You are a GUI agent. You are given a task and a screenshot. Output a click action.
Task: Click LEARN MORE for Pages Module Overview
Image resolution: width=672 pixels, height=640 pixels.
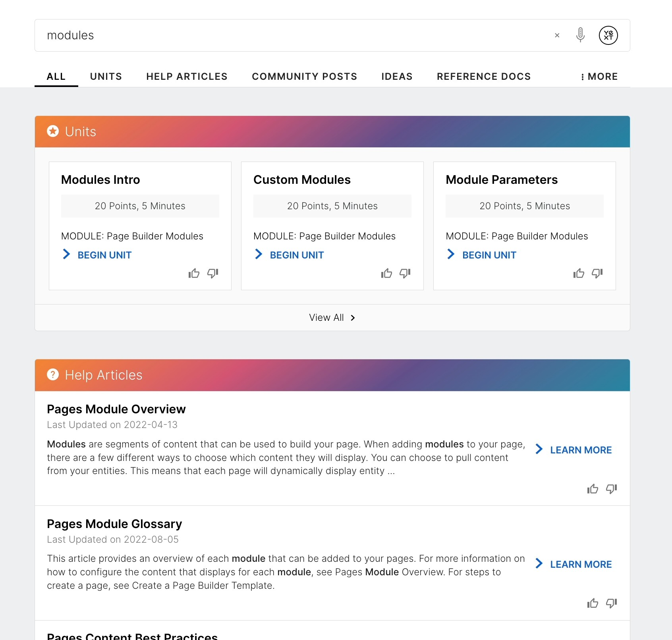(574, 450)
